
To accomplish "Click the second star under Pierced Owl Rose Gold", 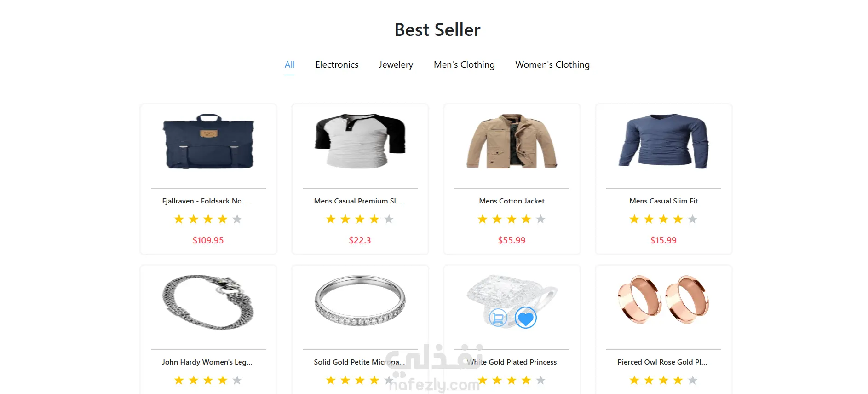I will click(649, 380).
